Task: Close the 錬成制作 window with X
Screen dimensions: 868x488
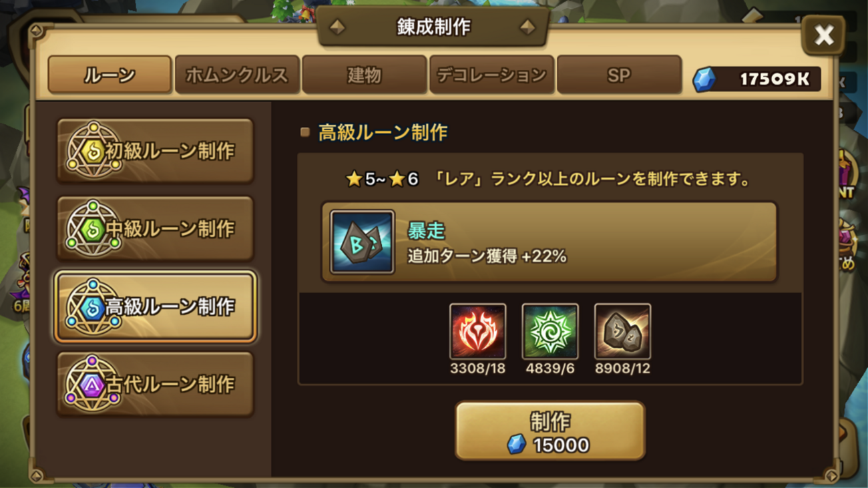Action: [823, 35]
